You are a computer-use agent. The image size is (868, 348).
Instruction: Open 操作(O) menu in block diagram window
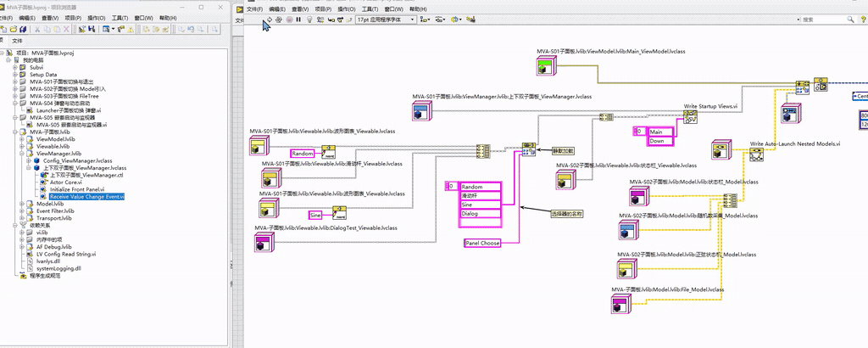point(347,9)
